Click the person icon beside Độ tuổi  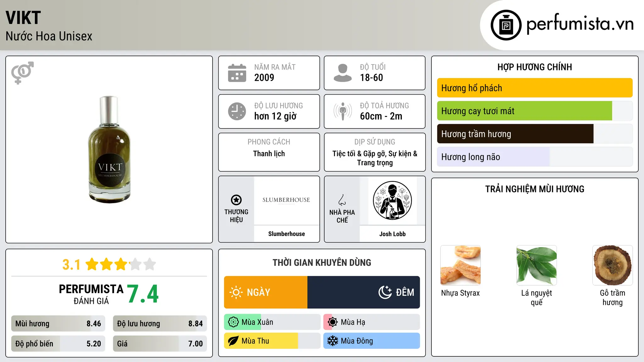343,73
